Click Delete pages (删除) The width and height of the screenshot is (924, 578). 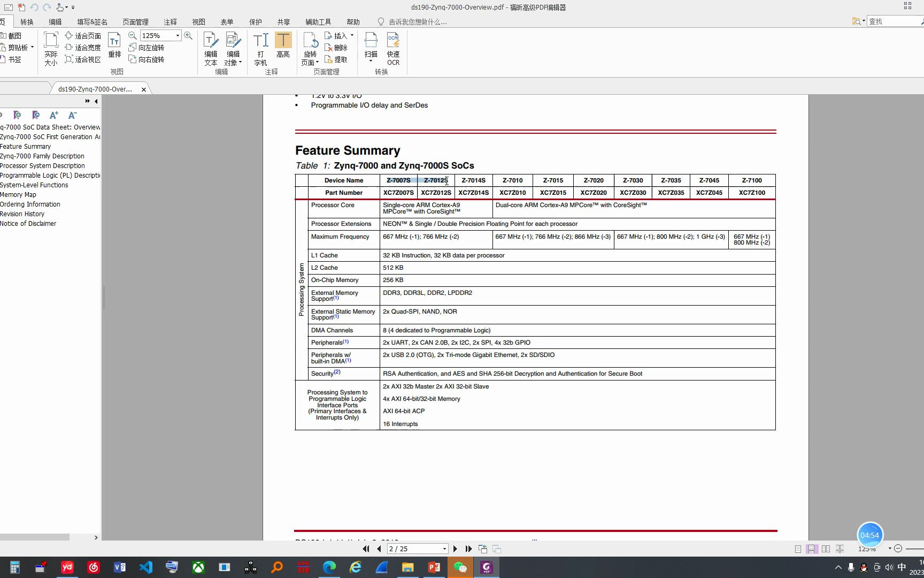pos(336,47)
